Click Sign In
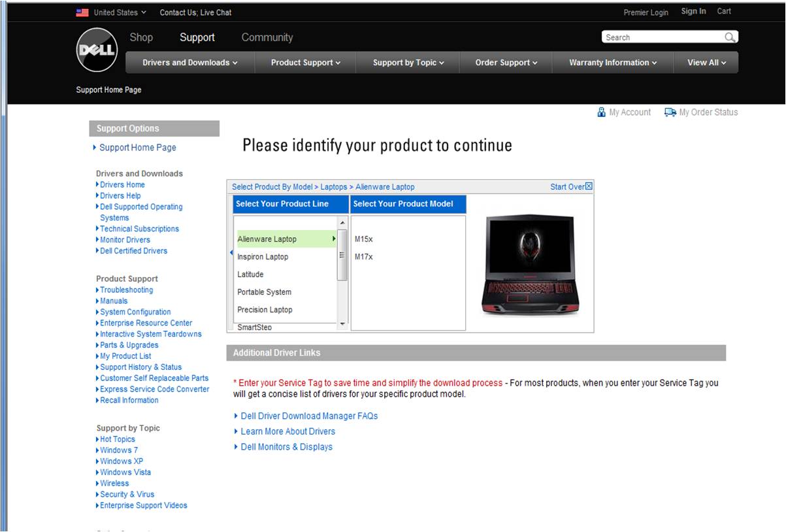Screen dimensions: 786x532 [x=693, y=11]
